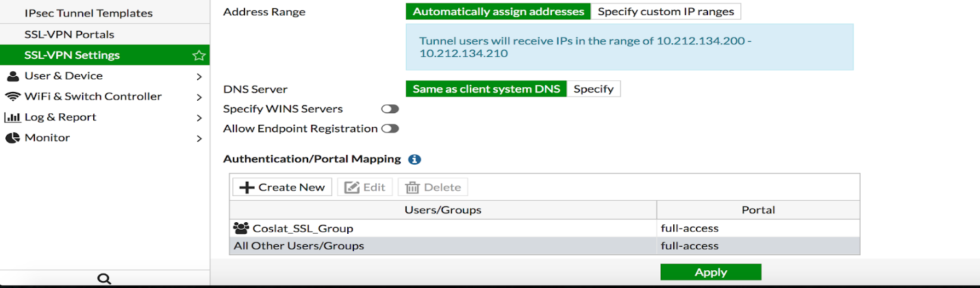Expand the Log & Report submenu chevron
Image resolution: width=980 pixels, height=288 pixels.
199,117
